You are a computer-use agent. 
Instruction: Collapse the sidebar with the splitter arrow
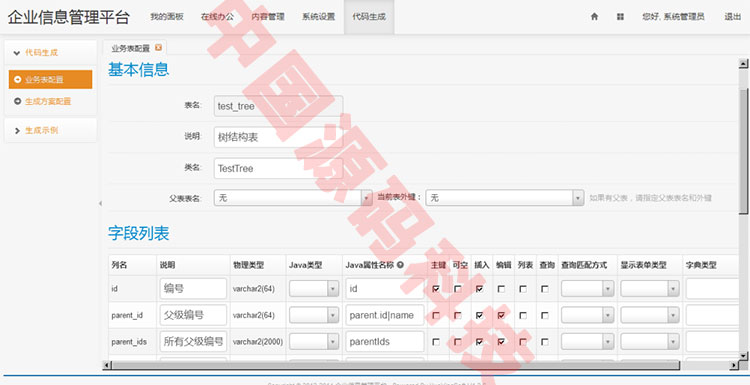[x=100, y=204]
